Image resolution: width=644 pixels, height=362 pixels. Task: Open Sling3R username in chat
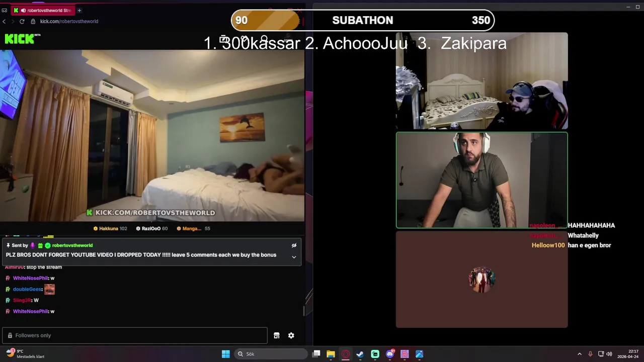(x=22, y=300)
